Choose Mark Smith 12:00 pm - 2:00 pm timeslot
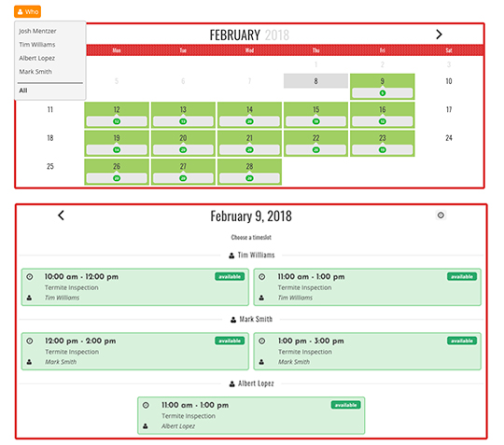 click(x=135, y=351)
